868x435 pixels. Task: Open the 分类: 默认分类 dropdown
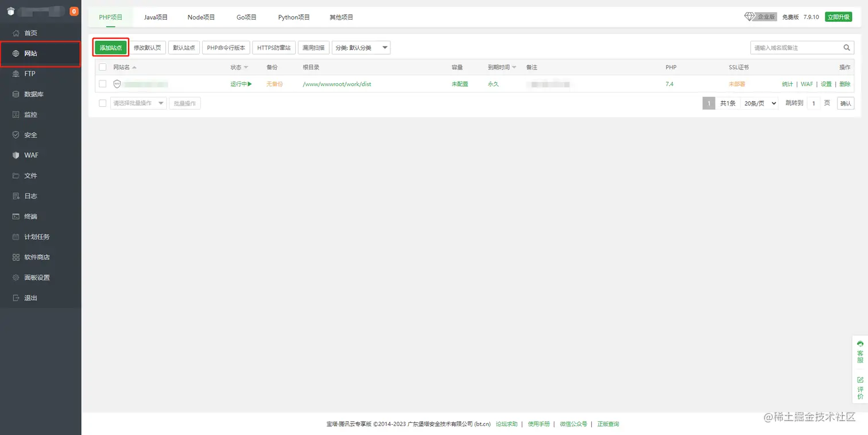pos(361,48)
